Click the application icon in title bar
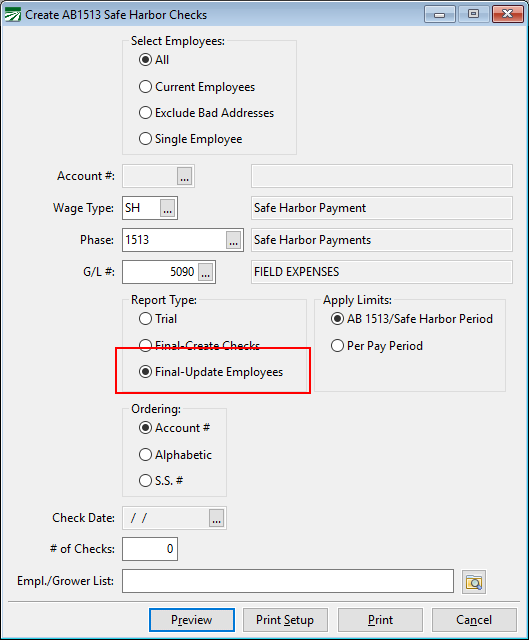529x640 pixels. (x=12, y=15)
